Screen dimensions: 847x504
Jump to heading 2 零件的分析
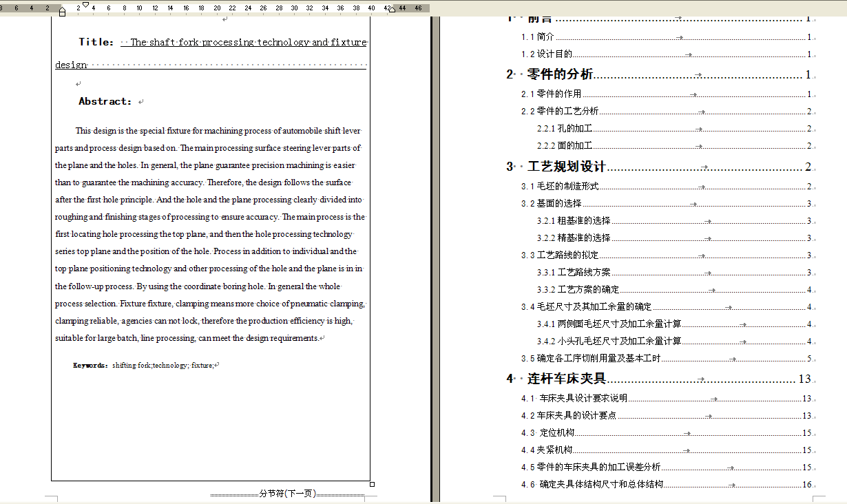[660, 74]
